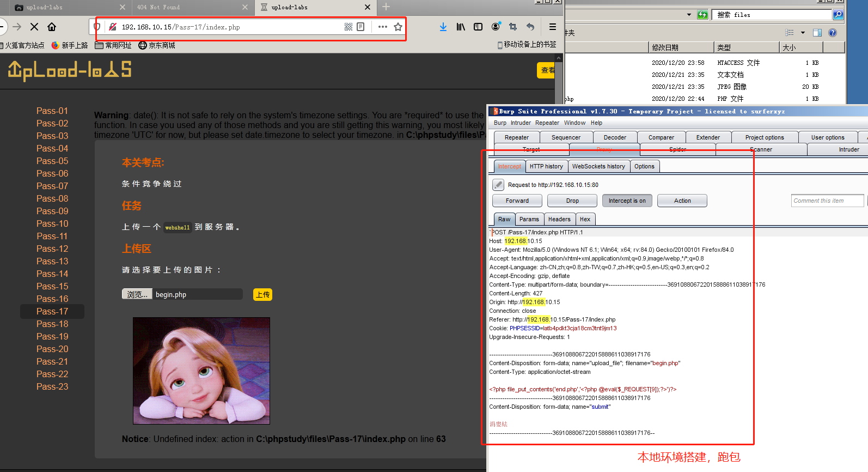Select the HTACCESS 文件 row in Explorer
The image size is (868, 472).
pyautogui.click(x=705, y=63)
